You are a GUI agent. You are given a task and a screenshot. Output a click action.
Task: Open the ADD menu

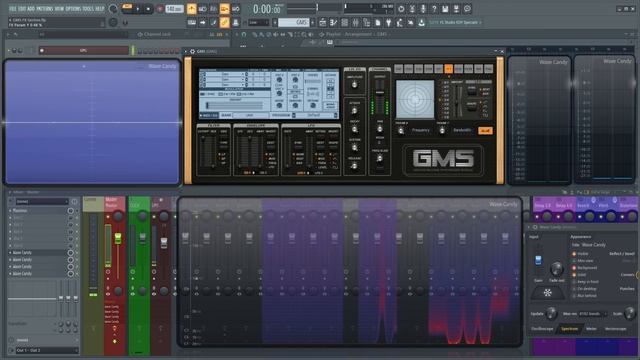[31, 9]
